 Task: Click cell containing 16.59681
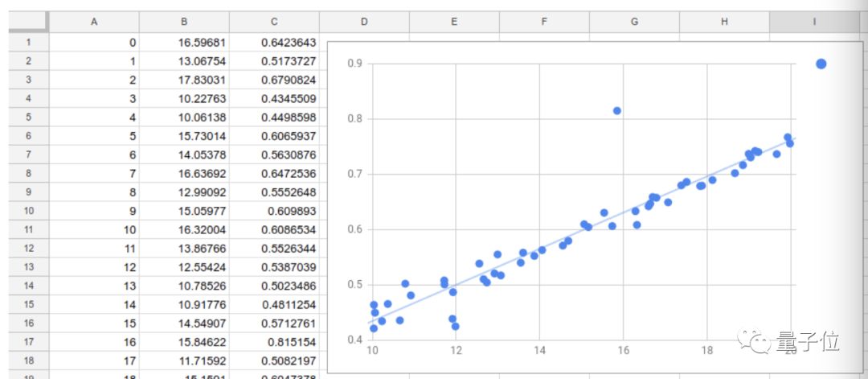[184, 42]
